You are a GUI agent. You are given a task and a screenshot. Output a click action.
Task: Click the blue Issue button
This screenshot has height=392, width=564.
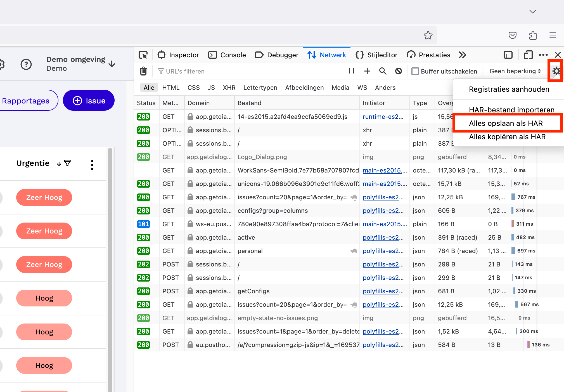click(89, 100)
